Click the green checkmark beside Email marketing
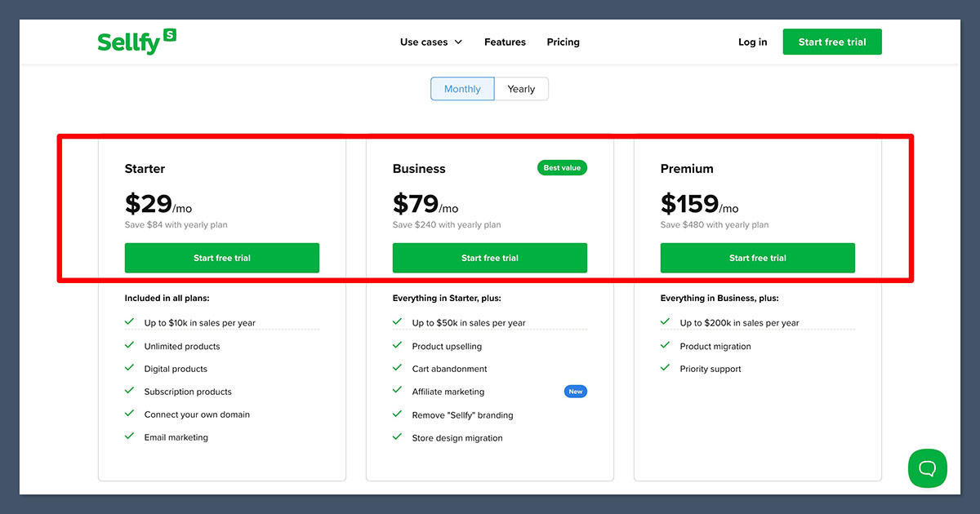Screen dimensions: 980x514 point(129,436)
